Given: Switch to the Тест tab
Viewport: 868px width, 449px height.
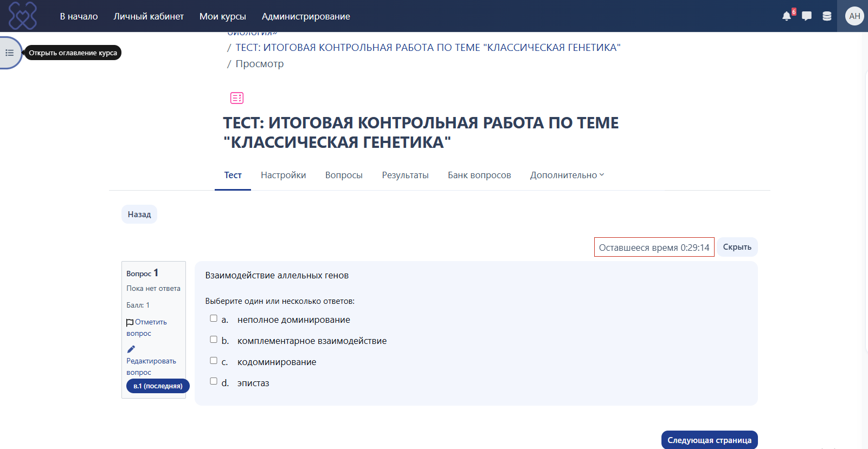Looking at the screenshot, I should point(233,175).
